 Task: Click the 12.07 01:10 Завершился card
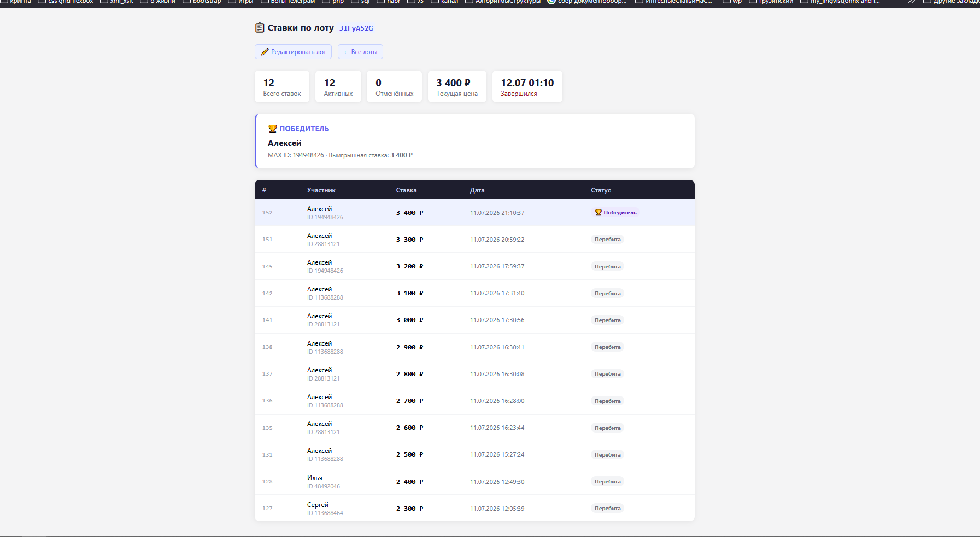[x=527, y=86]
